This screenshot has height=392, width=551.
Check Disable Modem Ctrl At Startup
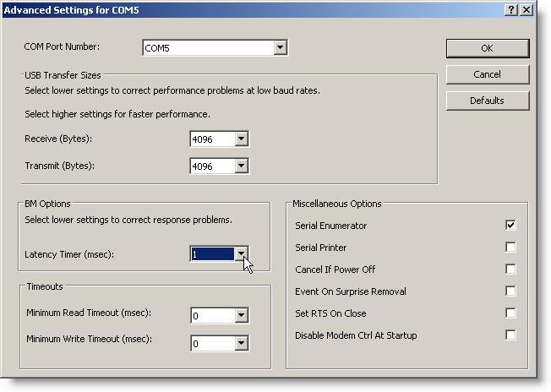click(x=510, y=335)
